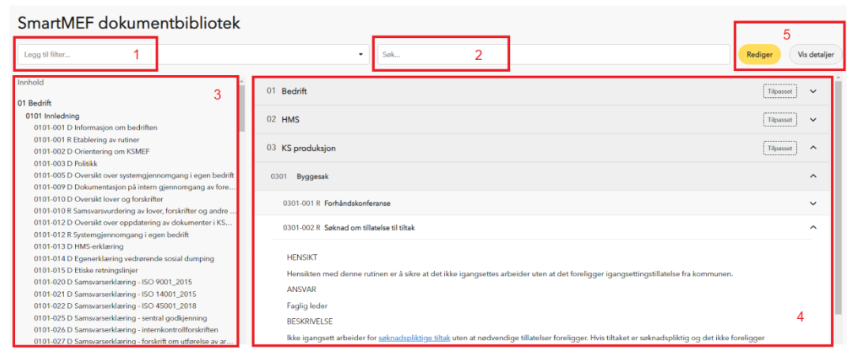Screen dimensions: 868x360
Task: Click the BESKRIVELSE heading text
Action: click(309, 321)
